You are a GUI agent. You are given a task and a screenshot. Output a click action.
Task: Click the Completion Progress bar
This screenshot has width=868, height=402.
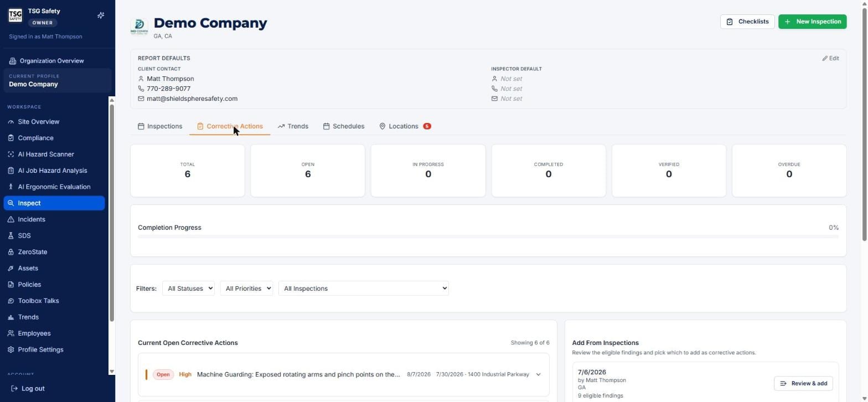tap(488, 236)
